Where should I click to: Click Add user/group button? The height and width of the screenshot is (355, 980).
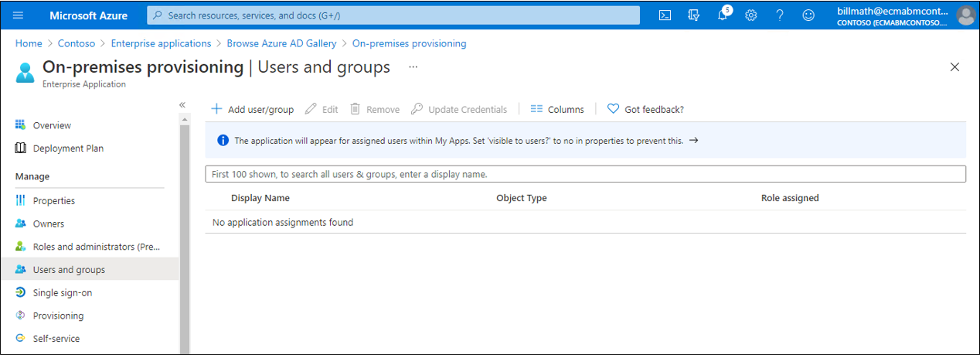(253, 109)
